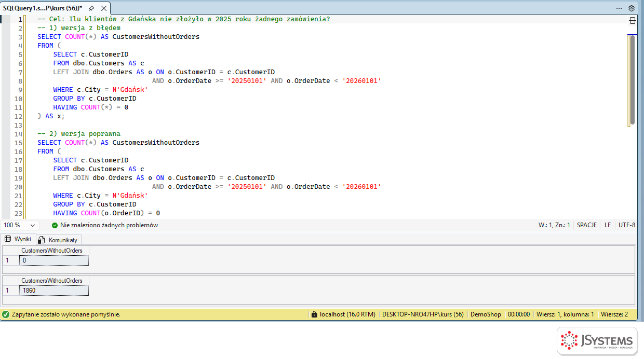The height and width of the screenshot is (359, 644).
Task: Select the result cell containing 1860
Action: pos(53,291)
